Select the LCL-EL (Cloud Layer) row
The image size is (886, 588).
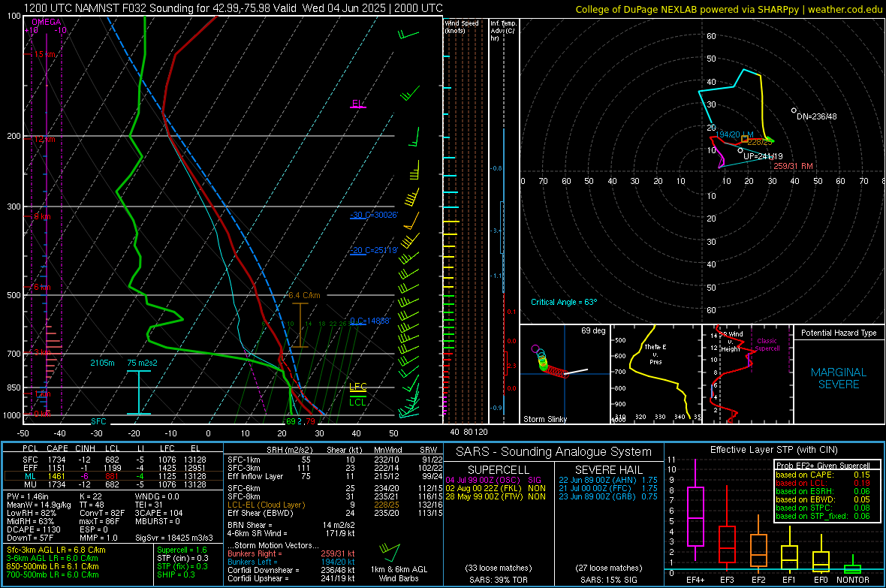point(335,505)
